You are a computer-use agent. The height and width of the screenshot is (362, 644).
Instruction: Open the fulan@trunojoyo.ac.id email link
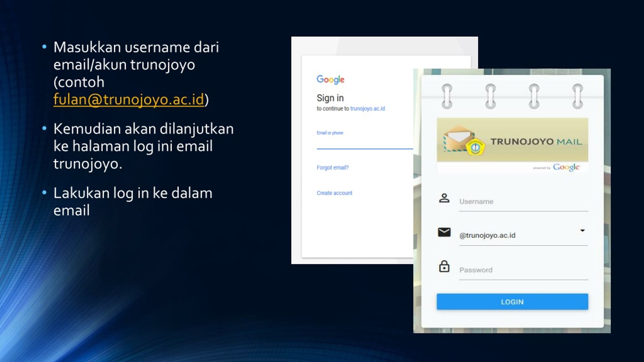point(129,100)
